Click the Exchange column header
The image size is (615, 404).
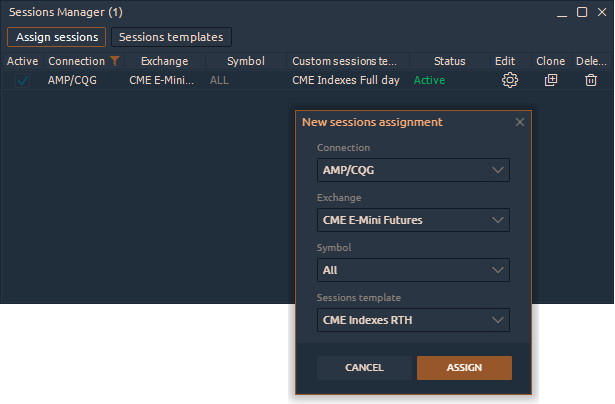click(164, 61)
